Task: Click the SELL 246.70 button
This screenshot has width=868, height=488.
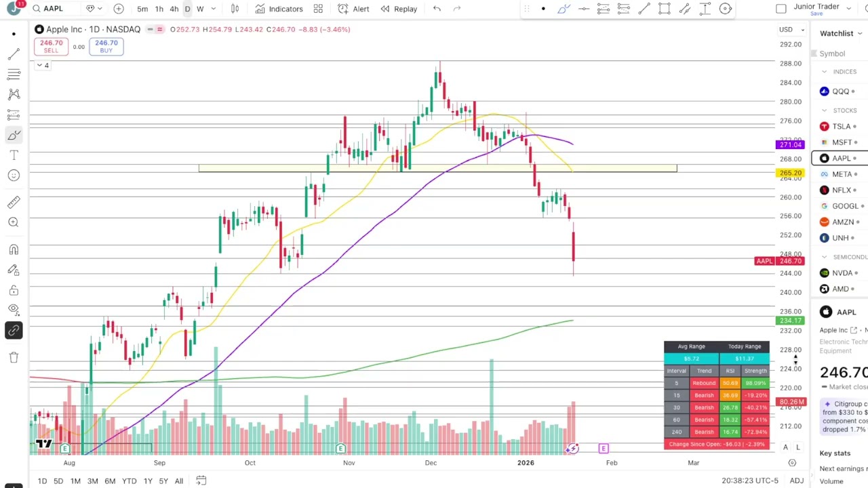Action: (51, 46)
